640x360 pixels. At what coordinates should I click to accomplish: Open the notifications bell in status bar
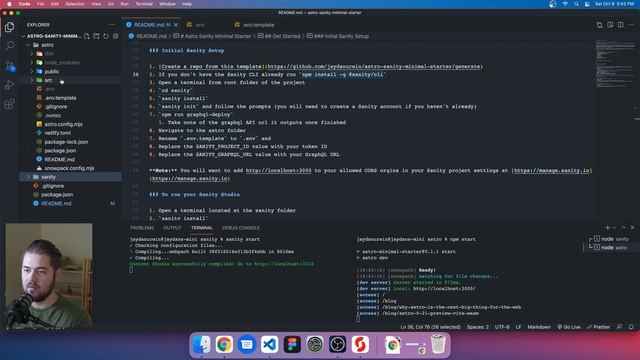(x=631, y=327)
